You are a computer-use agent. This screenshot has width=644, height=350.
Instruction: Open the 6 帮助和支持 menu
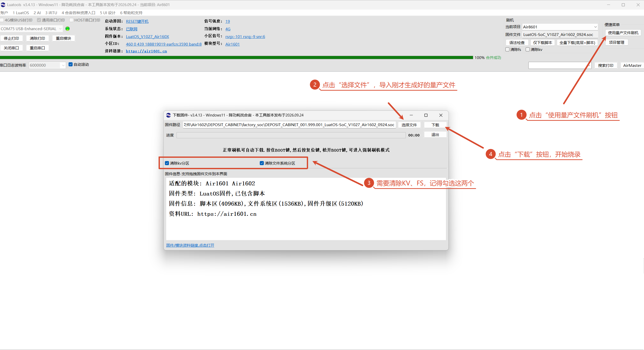pos(131,13)
